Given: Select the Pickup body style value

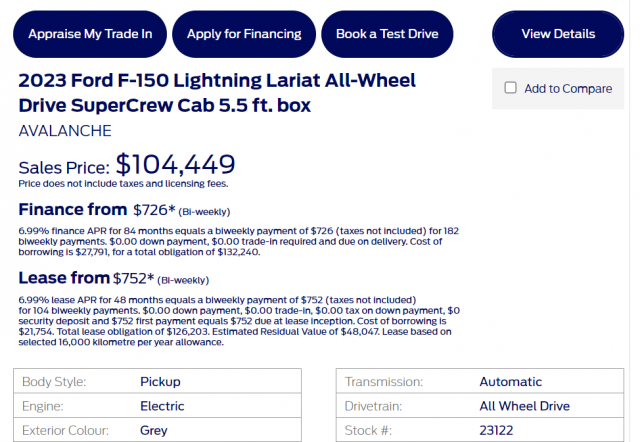Looking at the screenshot, I should point(160,382).
